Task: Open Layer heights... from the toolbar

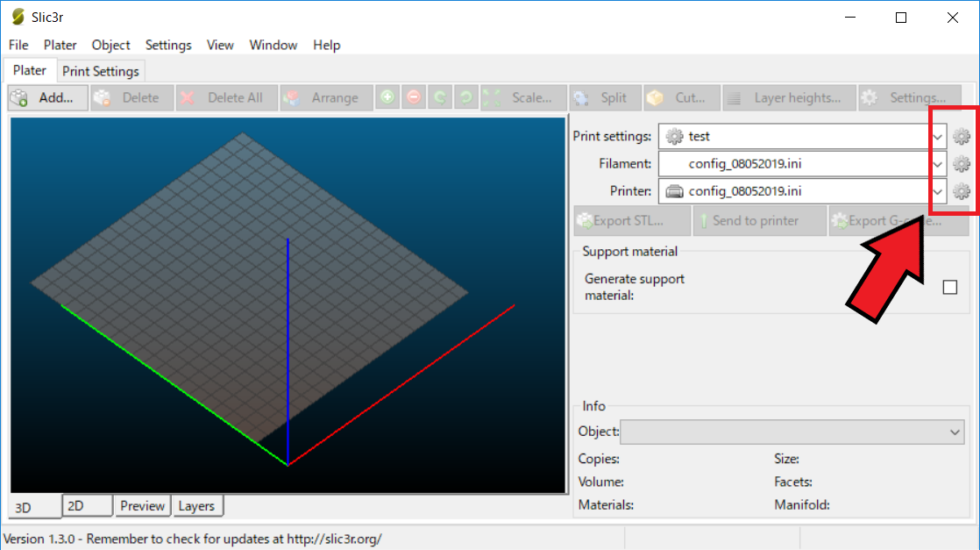Action: point(790,97)
